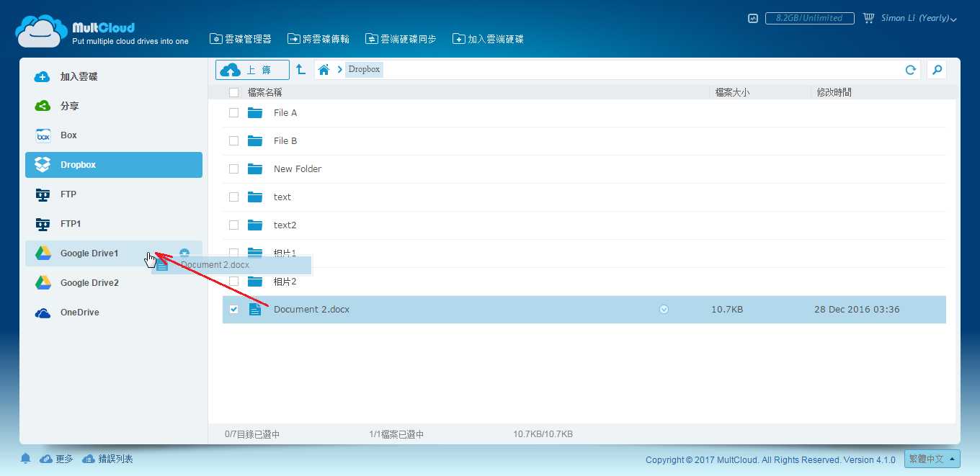Click the FTP1 server icon
Viewport: 980px width, 476px height.
pos(43,224)
